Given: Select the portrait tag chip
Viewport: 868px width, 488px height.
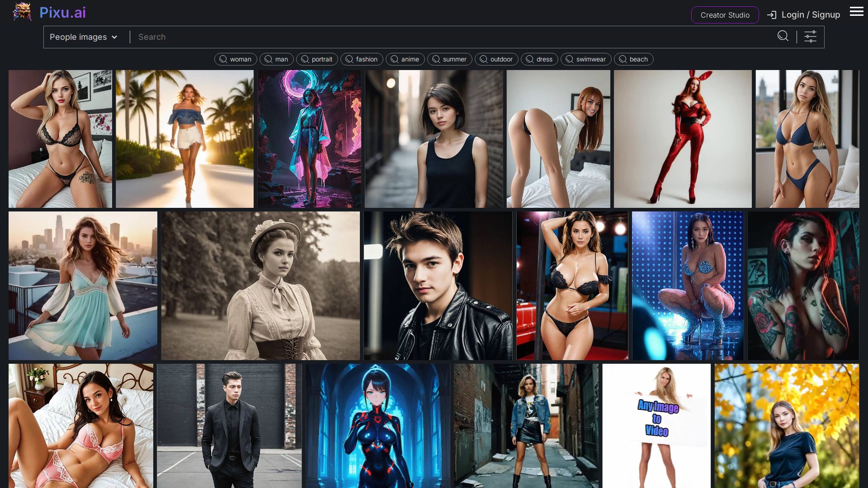Looking at the screenshot, I should (x=317, y=59).
